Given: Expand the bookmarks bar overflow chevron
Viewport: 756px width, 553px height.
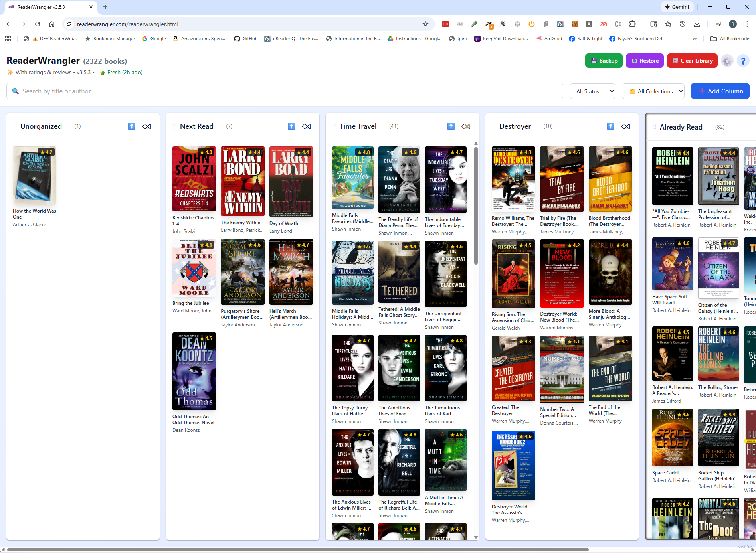Looking at the screenshot, I should (x=695, y=38).
